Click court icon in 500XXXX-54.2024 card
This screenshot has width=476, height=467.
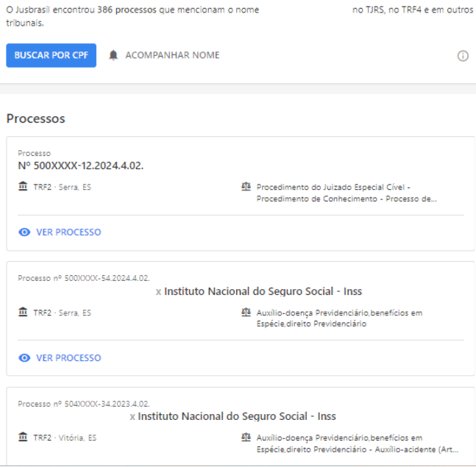[x=23, y=312]
